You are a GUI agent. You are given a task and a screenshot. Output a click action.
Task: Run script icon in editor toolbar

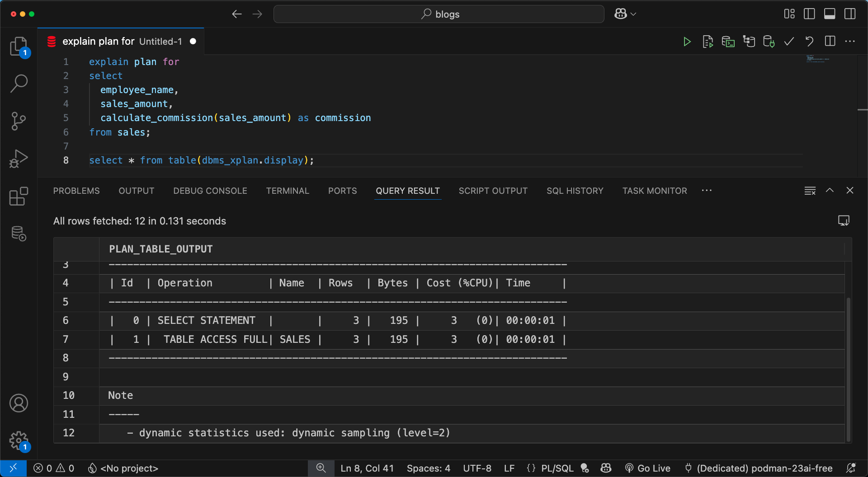(708, 42)
